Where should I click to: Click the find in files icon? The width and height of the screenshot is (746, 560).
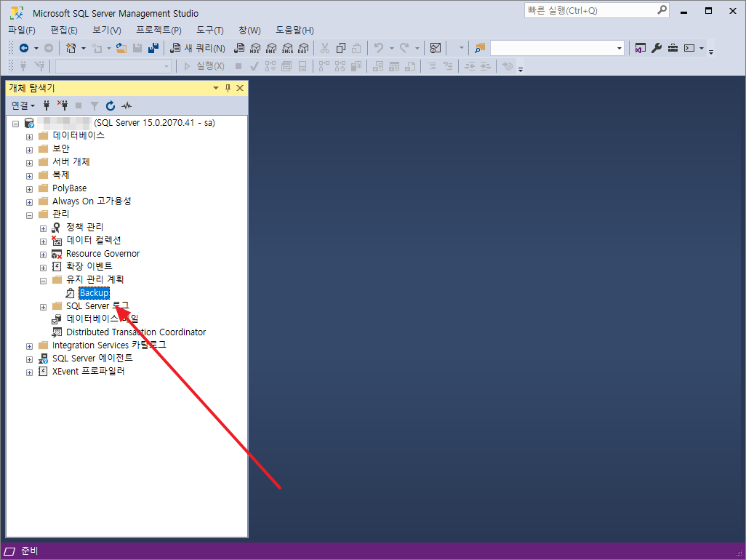point(480,48)
